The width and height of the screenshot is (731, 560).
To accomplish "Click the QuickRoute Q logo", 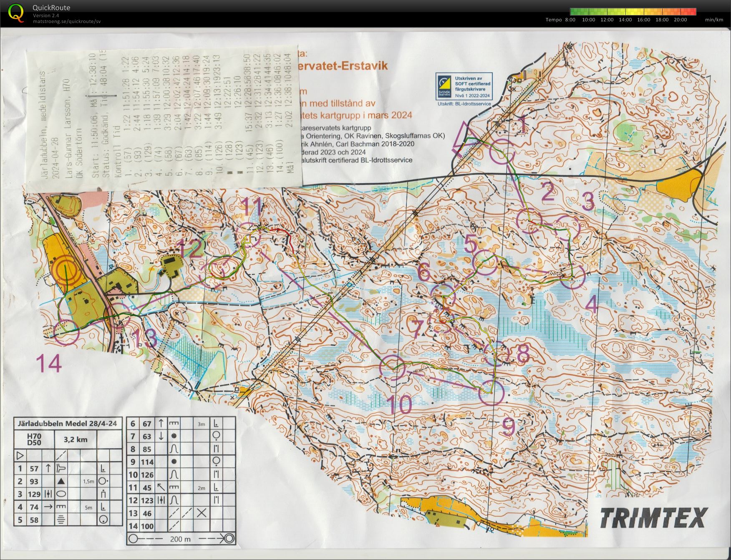I will click(16, 13).
